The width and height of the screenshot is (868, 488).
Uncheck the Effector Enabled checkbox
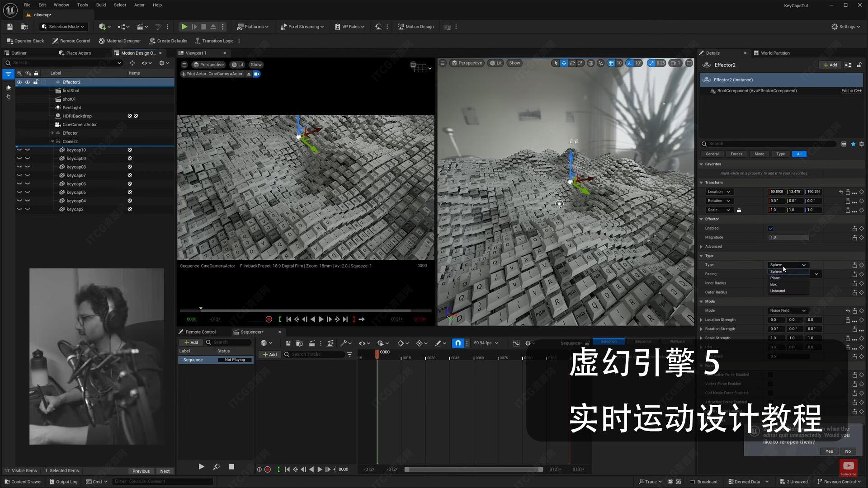(x=771, y=228)
